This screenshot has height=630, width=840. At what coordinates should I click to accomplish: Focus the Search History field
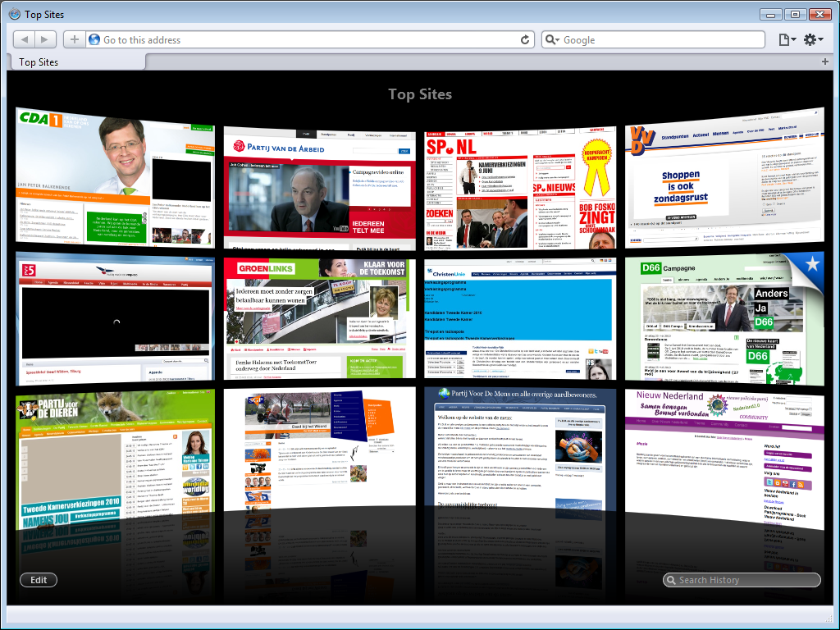pyautogui.click(x=742, y=580)
